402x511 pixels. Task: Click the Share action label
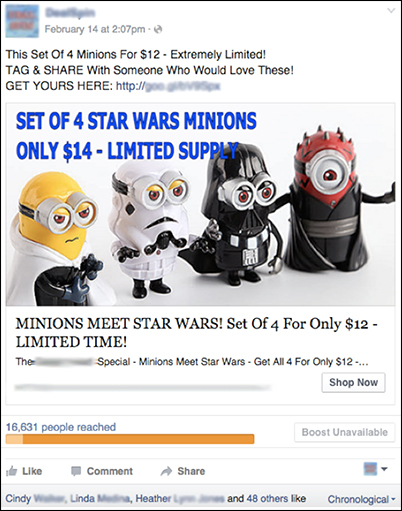coord(191,471)
